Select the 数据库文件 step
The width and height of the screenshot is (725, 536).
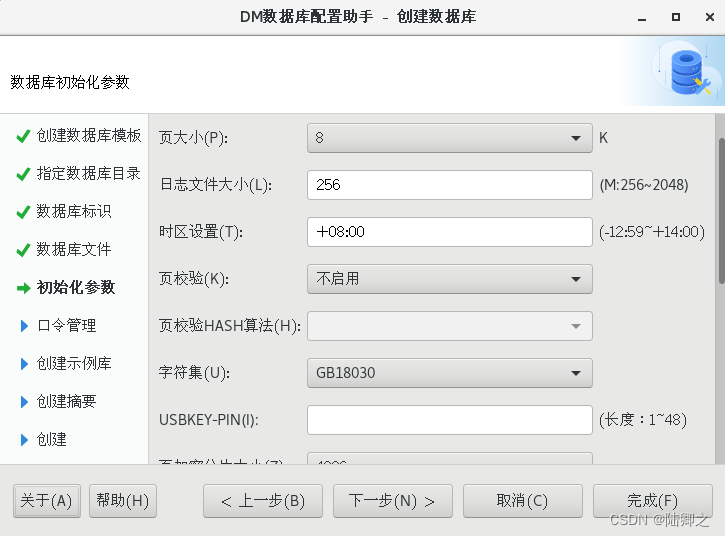(74, 249)
